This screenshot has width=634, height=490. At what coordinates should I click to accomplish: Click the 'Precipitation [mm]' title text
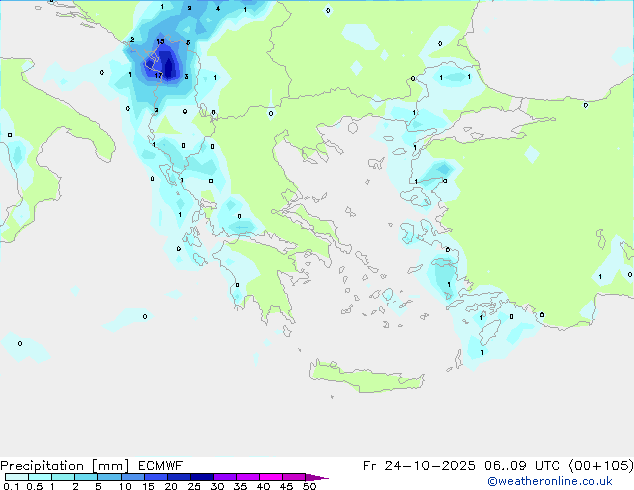coord(65,466)
